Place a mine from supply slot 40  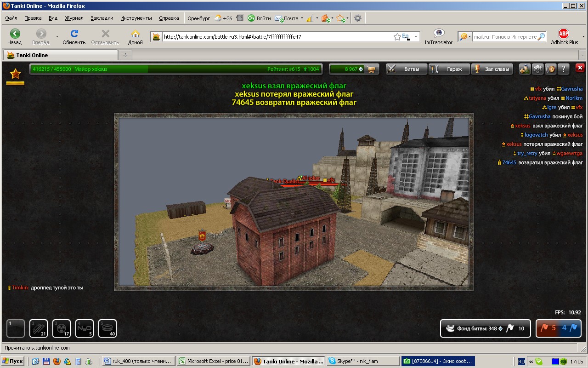(107, 328)
